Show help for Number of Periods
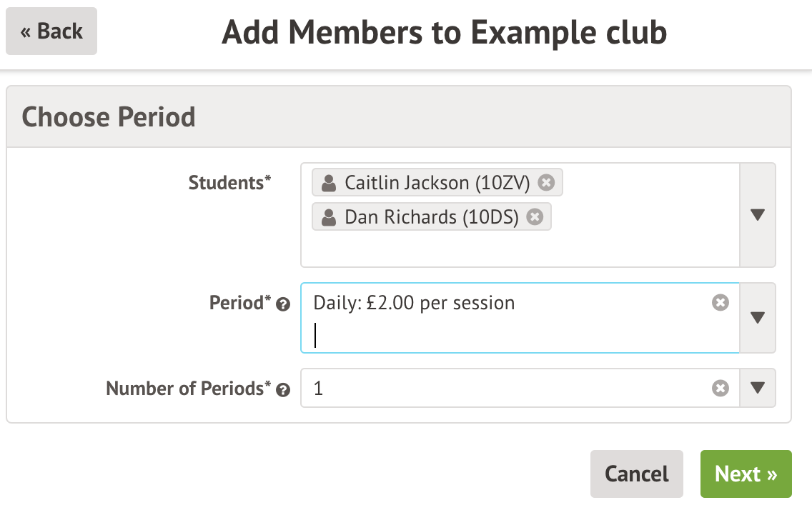The height and width of the screenshot is (510, 812). click(x=283, y=390)
